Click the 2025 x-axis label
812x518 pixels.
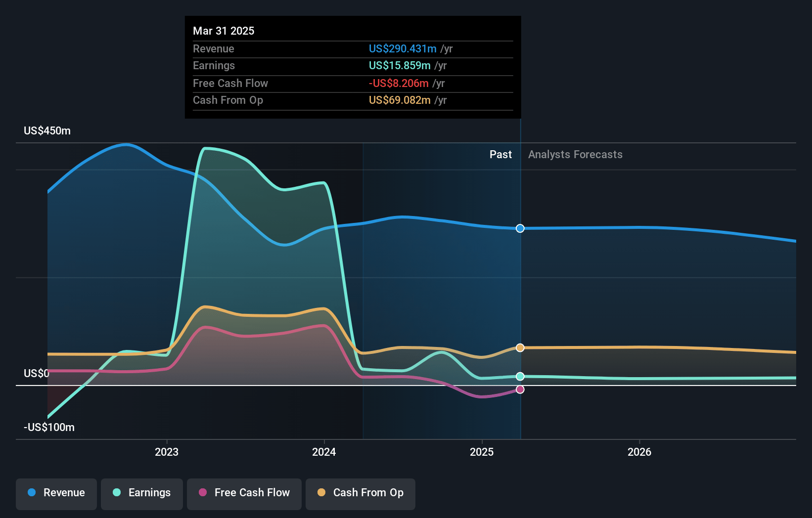[x=482, y=452]
